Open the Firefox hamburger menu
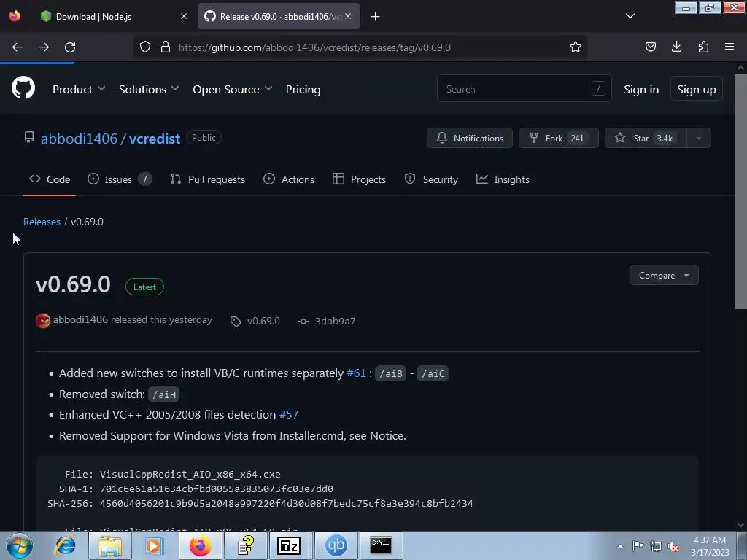Image resolution: width=747 pixels, height=560 pixels. click(729, 47)
